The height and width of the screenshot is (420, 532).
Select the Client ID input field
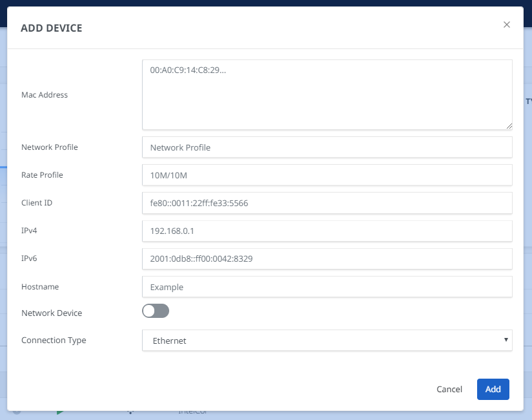point(327,203)
